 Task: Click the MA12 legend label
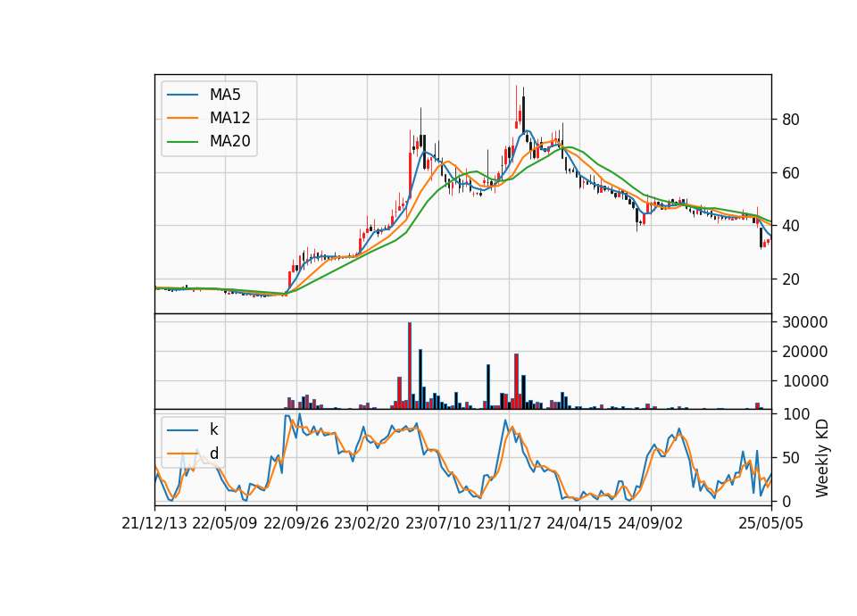click(229, 118)
